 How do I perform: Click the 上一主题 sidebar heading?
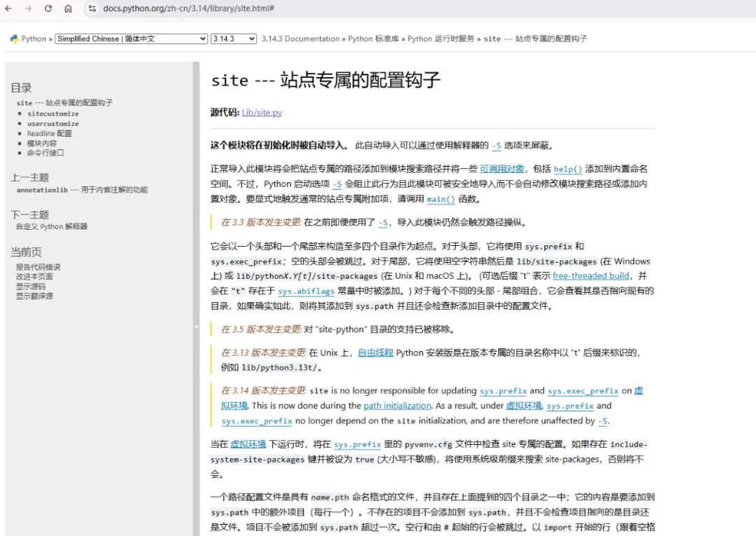(x=30, y=177)
